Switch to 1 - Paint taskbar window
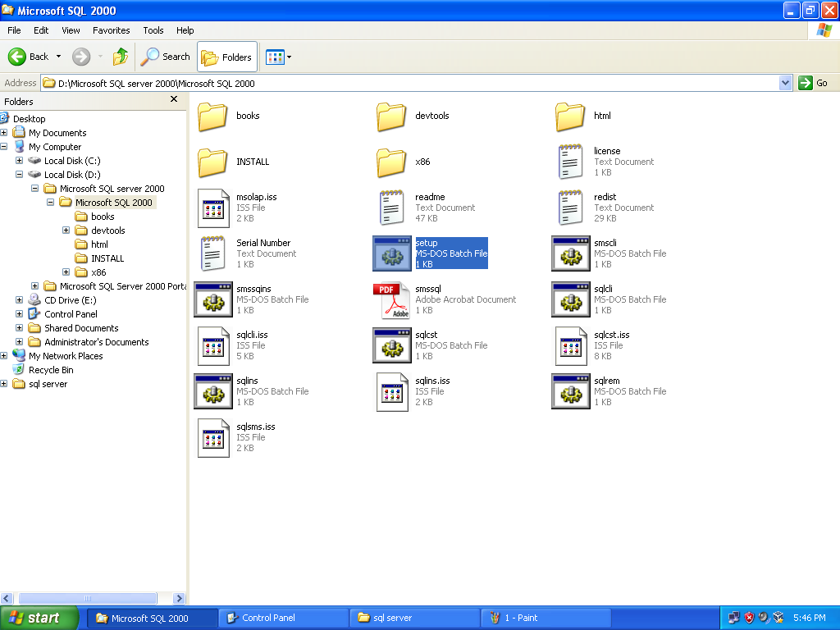 [x=546, y=618]
